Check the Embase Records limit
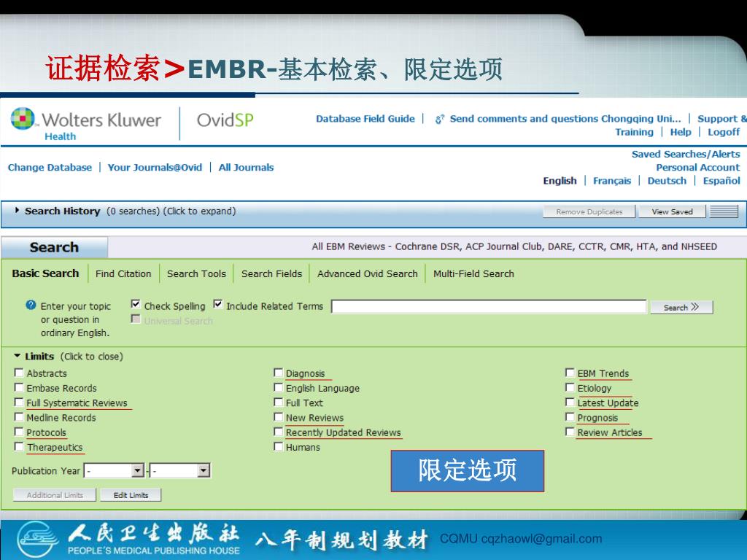 (19, 387)
